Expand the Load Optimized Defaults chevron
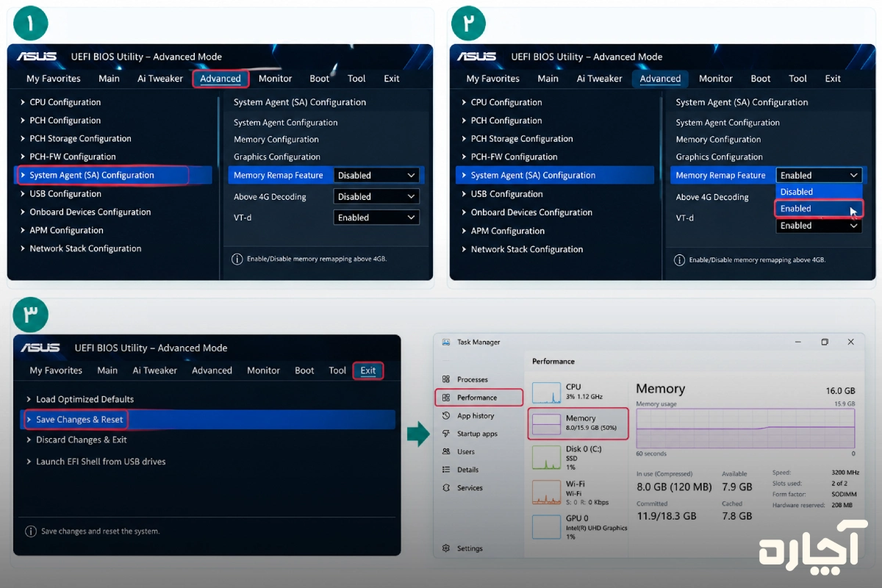882x588 pixels. [x=29, y=399]
